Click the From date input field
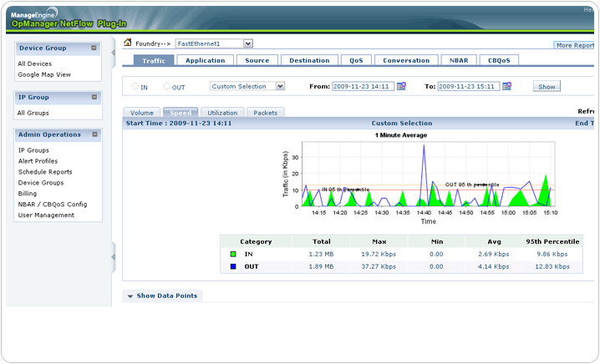Viewport: 600px width, 364px height. [x=363, y=86]
